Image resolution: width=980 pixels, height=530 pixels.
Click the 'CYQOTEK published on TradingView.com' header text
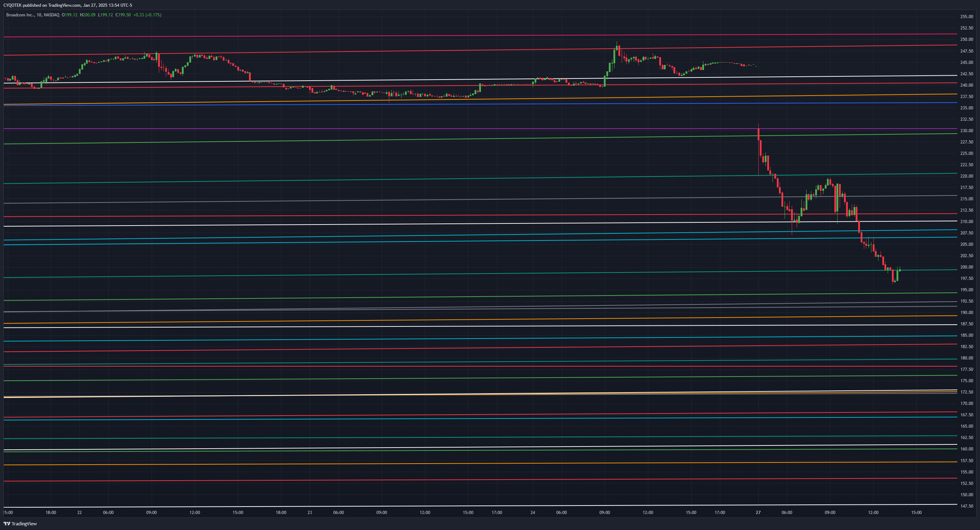(x=42, y=5)
